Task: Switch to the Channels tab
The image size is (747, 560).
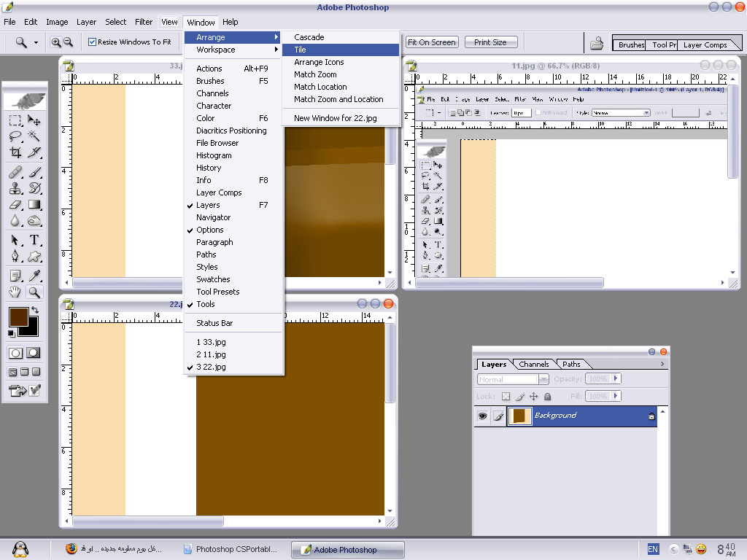Action: click(533, 365)
